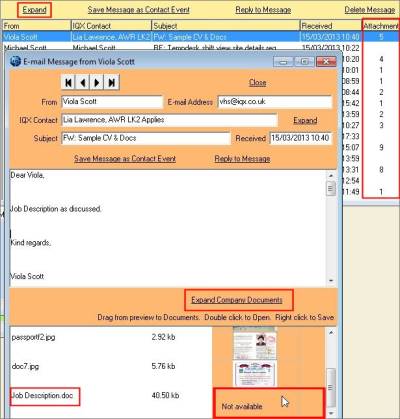Screen dimensions: 400x419
Task: Click the IQX app icon in the title bar
Action: (x=15, y=61)
